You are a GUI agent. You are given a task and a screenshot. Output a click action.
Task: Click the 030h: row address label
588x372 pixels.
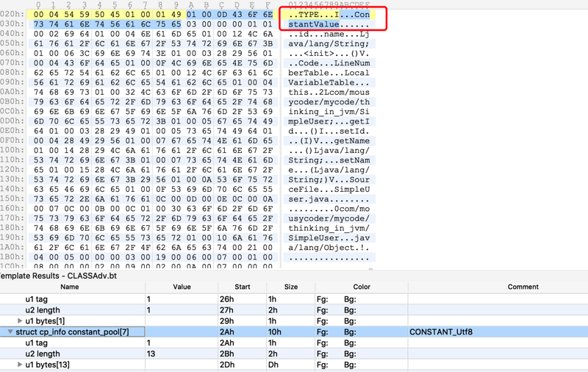pos(12,24)
